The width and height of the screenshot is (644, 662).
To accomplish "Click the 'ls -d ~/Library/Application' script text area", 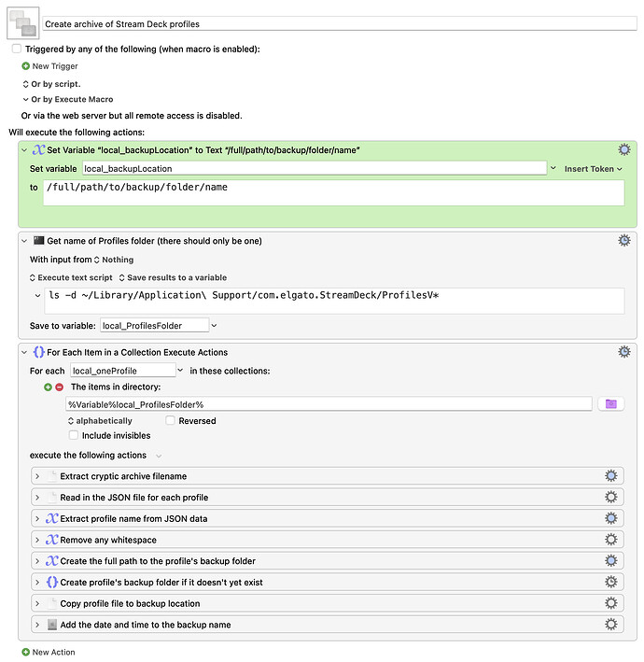I will 334,301.
